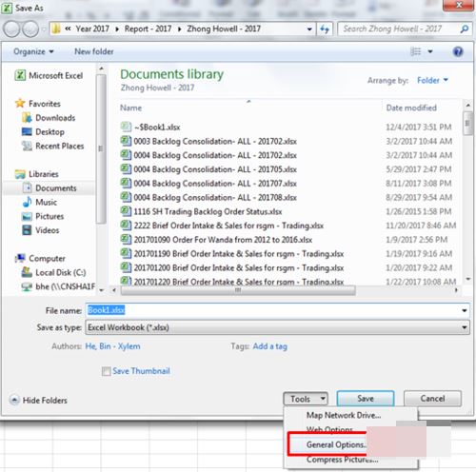Click the New folder button
Viewport: 476px width, 472px height.
pyautogui.click(x=94, y=51)
